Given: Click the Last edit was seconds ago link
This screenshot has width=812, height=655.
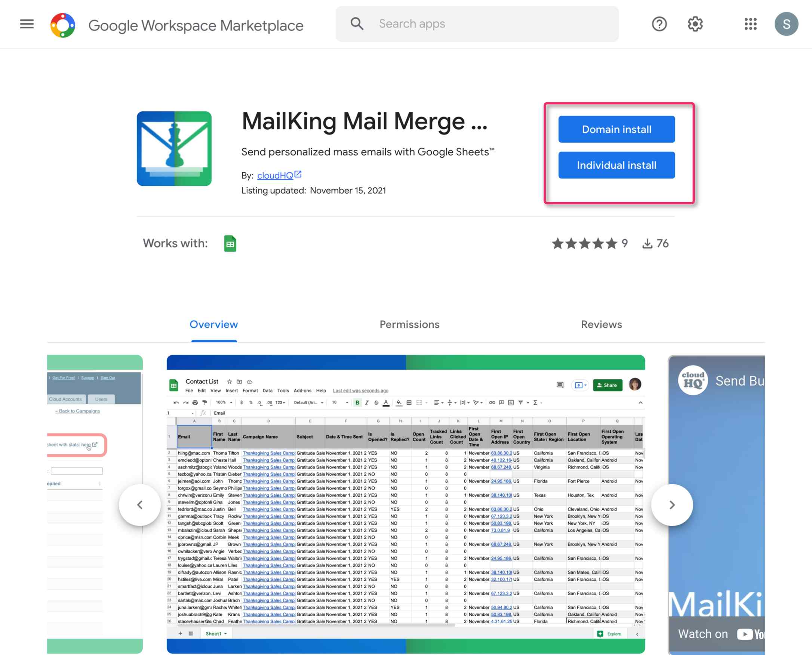Looking at the screenshot, I should tap(360, 390).
